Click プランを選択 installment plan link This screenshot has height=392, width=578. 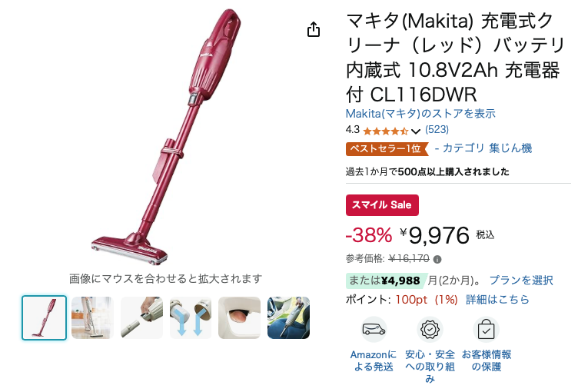(521, 281)
